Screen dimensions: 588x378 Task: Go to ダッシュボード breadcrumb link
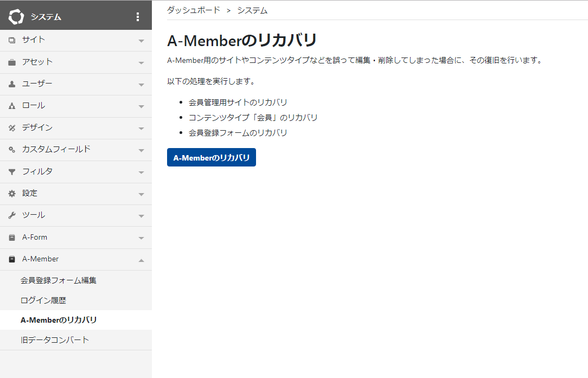[194, 10]
